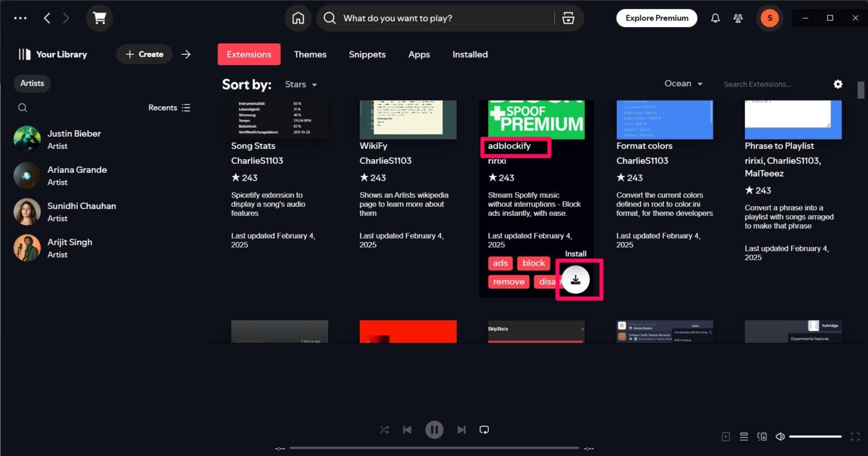Toggle shuffle playback

click(x=384, y=429)
